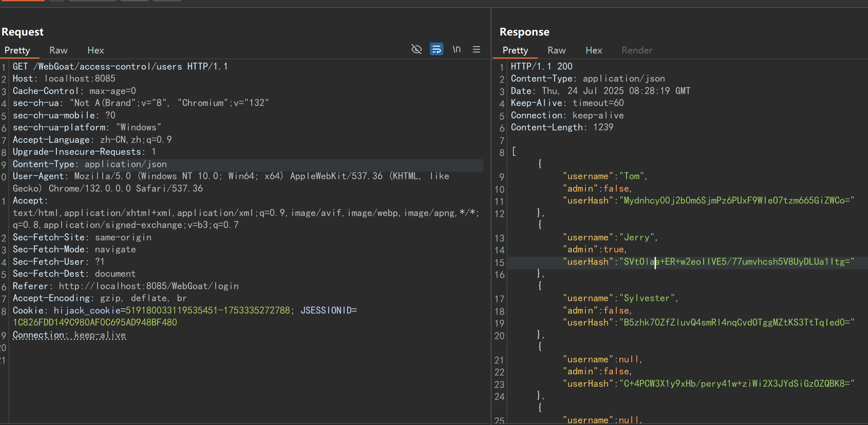The width and height of the screenshot is (868, 425).
Task: Click Upgrade-Insecure-Requests: 1 header
Action: 84,152
